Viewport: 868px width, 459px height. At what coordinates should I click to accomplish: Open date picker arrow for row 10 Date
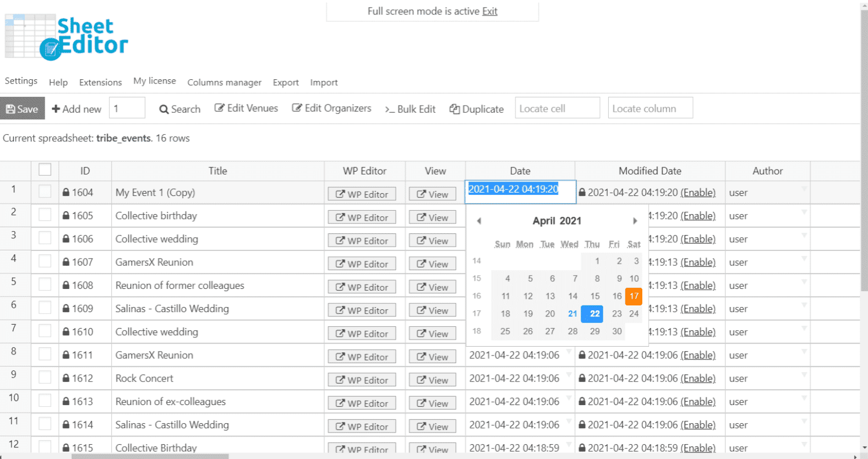[569, 398]
